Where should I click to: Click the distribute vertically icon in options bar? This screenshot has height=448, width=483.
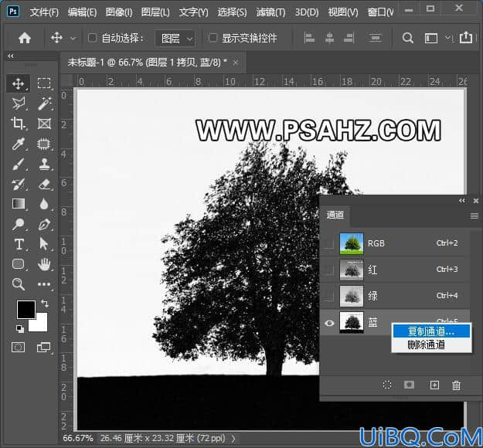(375, 38)
